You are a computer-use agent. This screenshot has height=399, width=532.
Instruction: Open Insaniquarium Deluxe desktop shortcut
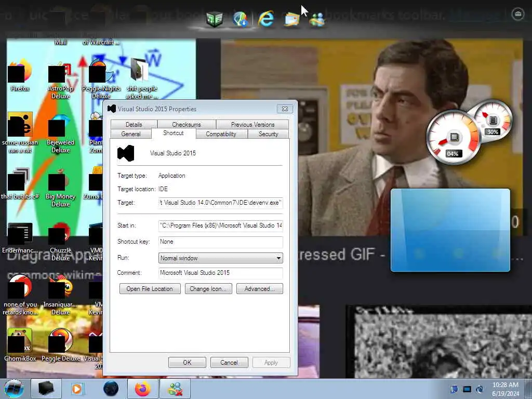click(60, 295)
